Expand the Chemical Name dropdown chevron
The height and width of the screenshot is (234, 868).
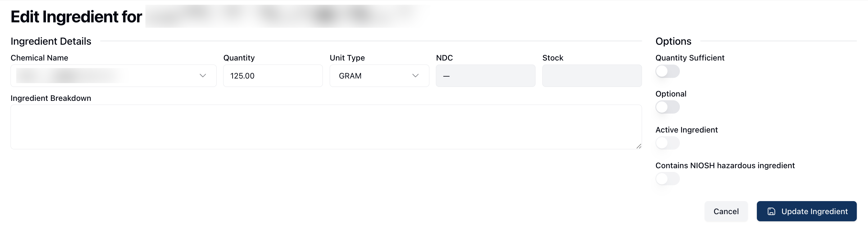(202, 76)
